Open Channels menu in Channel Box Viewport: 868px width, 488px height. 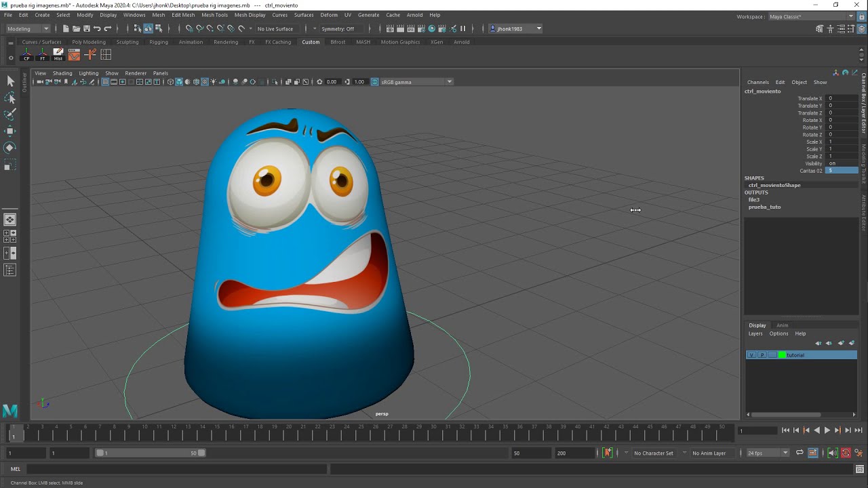point(758,83)
